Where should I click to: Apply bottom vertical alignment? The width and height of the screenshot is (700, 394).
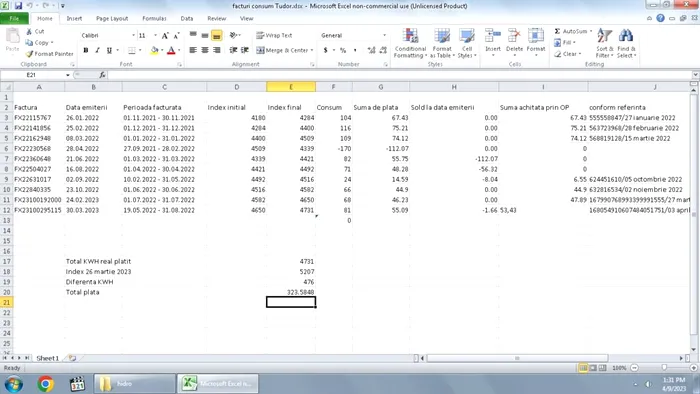pos(217,35)
